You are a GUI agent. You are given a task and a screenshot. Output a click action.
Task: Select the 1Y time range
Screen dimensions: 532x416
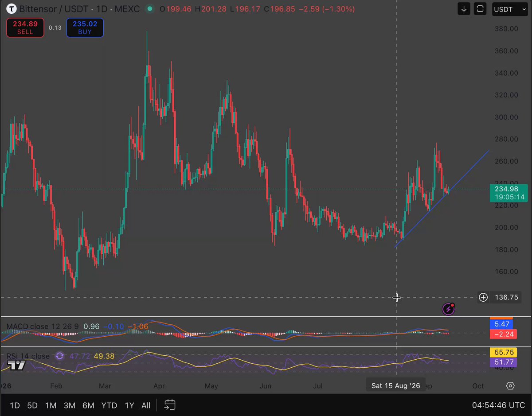129,405
